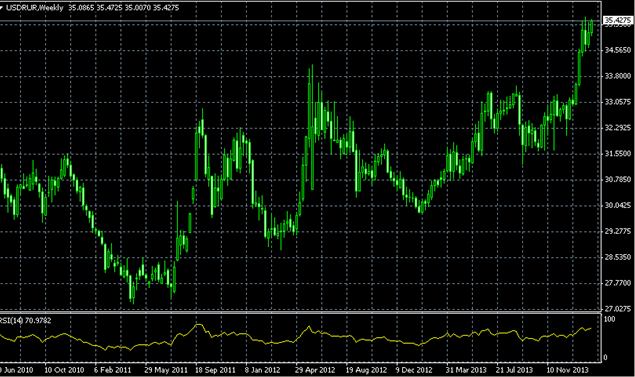The height and width of the screenshot is (377, 635).
Task: Open the chart menu triangle beside USDRUR
Action: coord(1,8)
